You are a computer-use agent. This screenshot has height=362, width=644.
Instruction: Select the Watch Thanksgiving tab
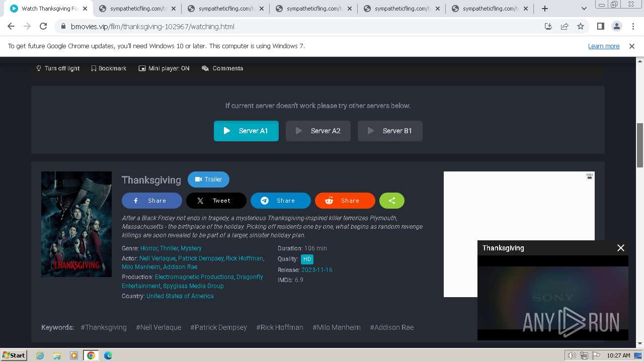49,9
